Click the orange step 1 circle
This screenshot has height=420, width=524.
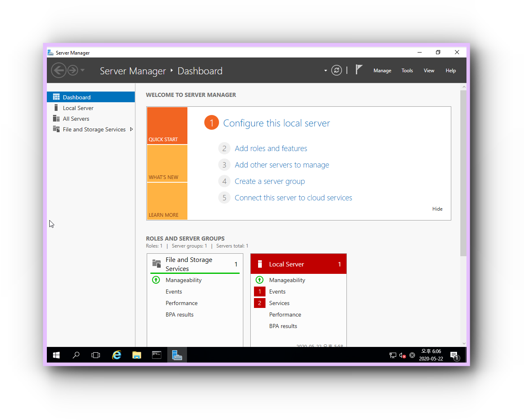(212, 122)
